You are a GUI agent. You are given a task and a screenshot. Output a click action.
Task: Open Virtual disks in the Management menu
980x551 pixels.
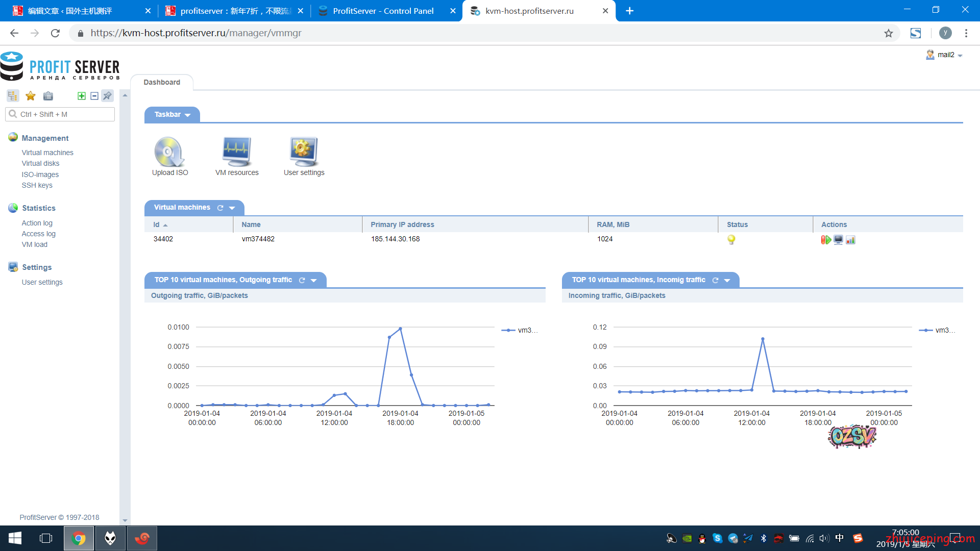tap(40, 163)
